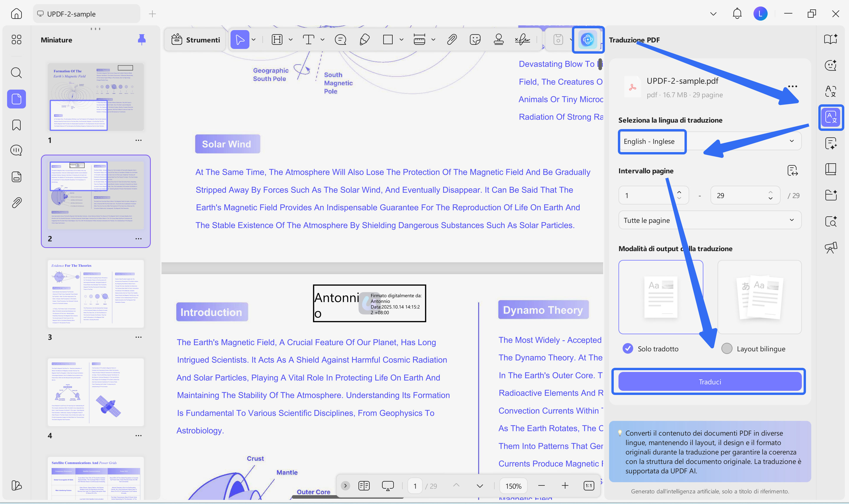The image size is (849, 504).
Task: Open the zoom level 150% dropdown
Action: pos(513,486)
